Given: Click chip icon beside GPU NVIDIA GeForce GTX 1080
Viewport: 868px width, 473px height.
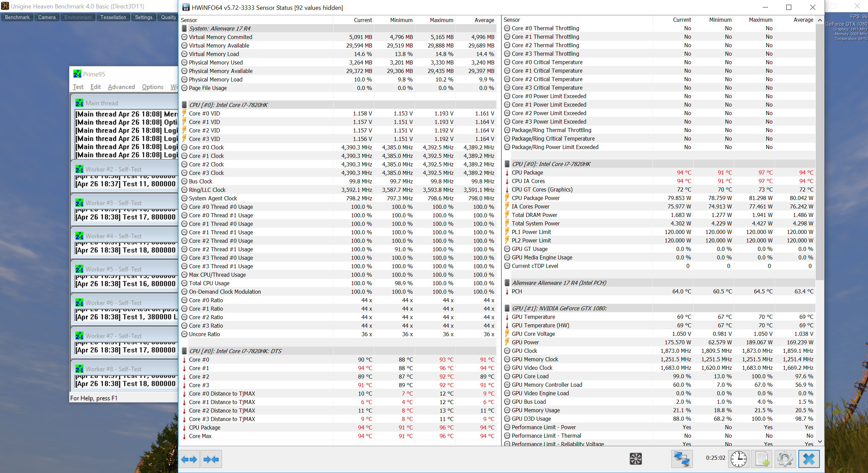Looking at the screenshot, I should click(507, 308).
